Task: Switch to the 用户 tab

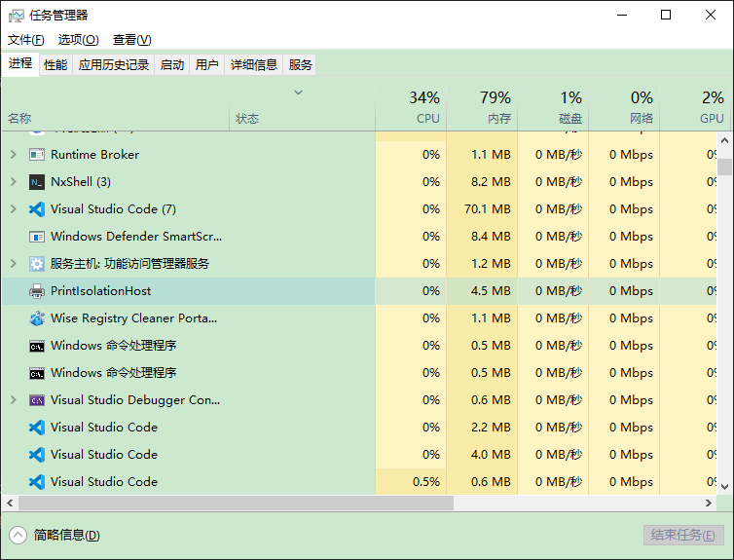Action: (207, 64)
